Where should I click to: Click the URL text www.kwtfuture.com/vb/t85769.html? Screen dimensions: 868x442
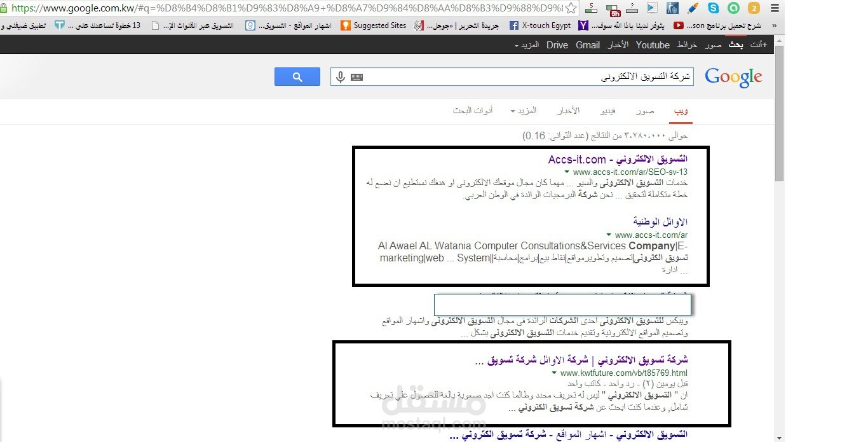coord(624,373)
